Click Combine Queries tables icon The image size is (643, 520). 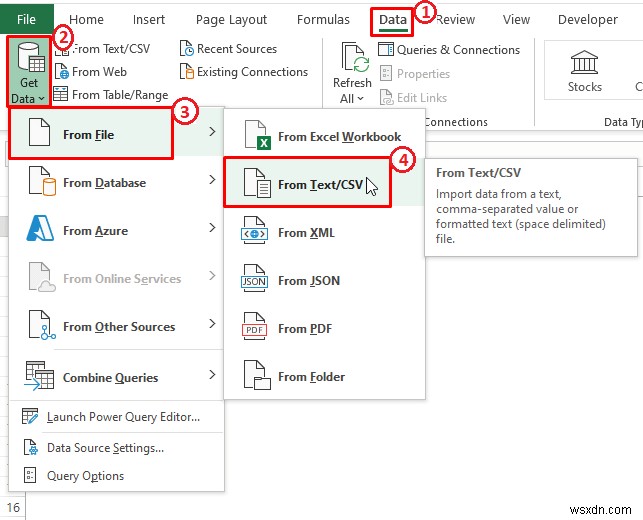39,376
